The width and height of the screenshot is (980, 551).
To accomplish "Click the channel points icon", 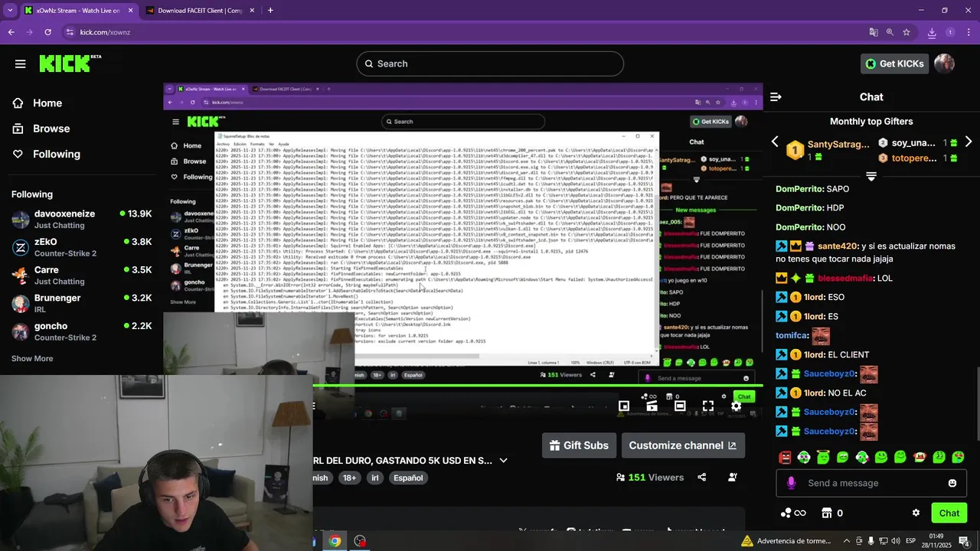I will 792,513.
